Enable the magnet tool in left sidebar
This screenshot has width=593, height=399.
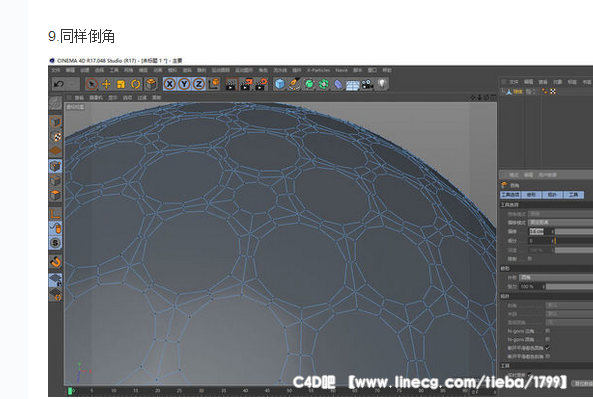pyautogui.click(x=56, y=262)
